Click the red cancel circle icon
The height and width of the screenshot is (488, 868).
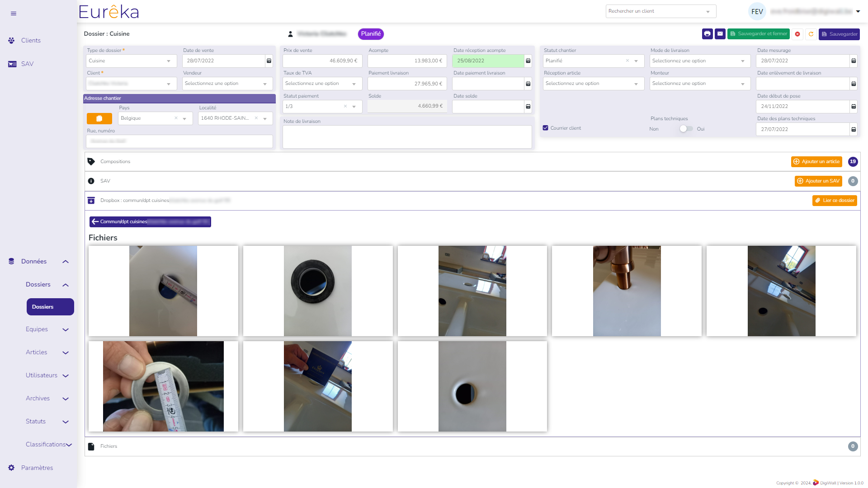(797, 34)
